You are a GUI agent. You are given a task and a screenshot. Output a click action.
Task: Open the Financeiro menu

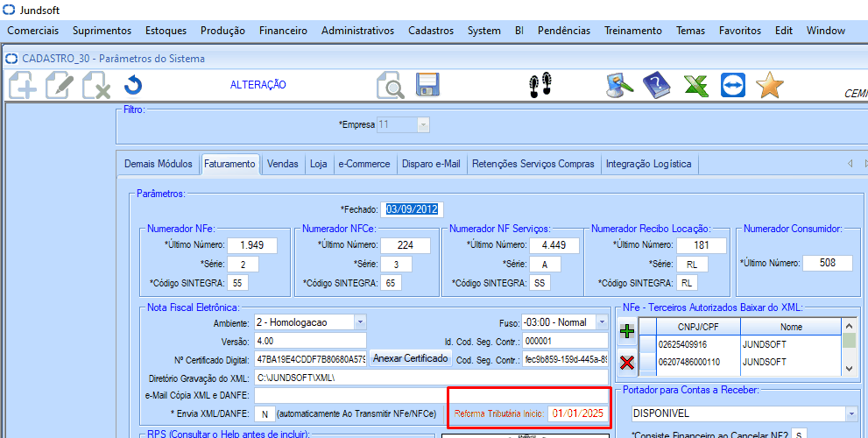[x=284, y=31]
